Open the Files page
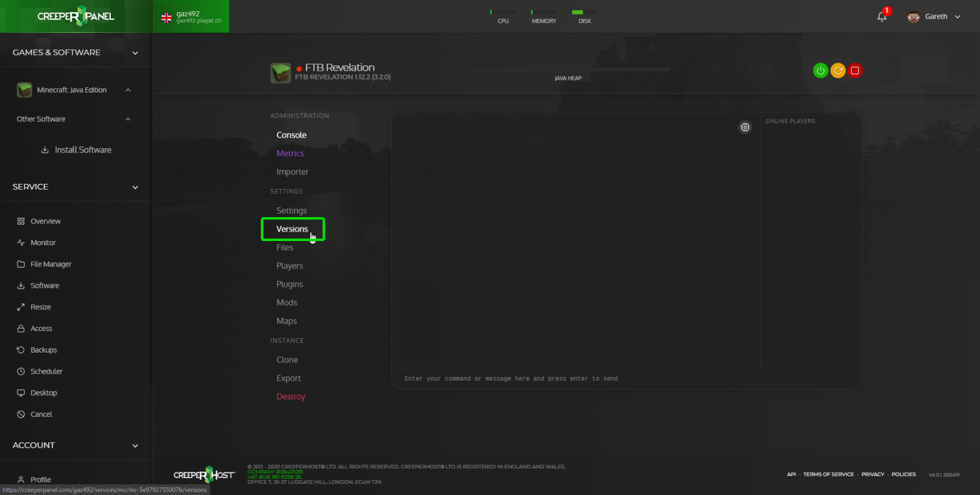Viewport: 980px width, 495px height. (x=285, y=247)
